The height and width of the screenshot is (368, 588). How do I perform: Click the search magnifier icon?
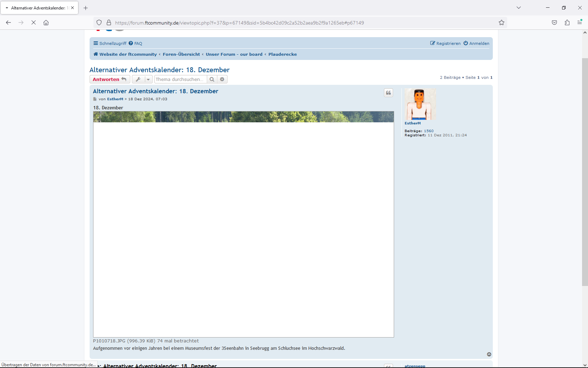click(212, 79)
